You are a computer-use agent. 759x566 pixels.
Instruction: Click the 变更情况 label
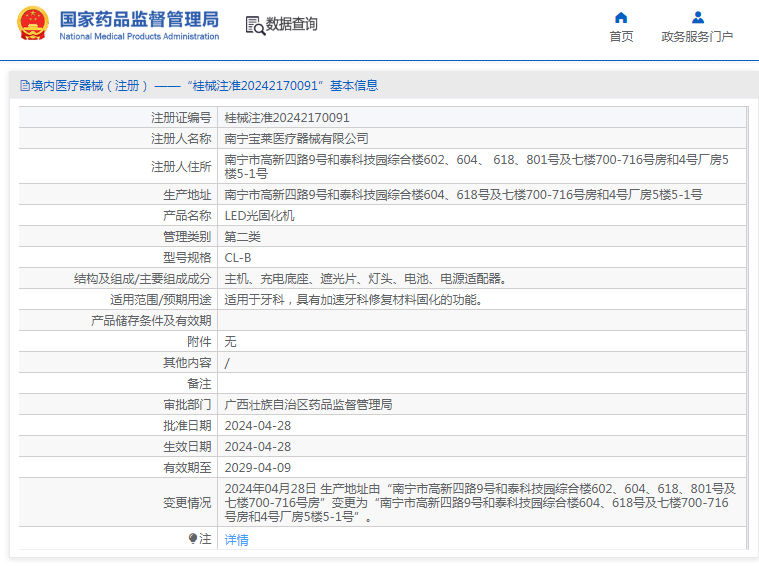pyautogui.click(x=187, y=503)
